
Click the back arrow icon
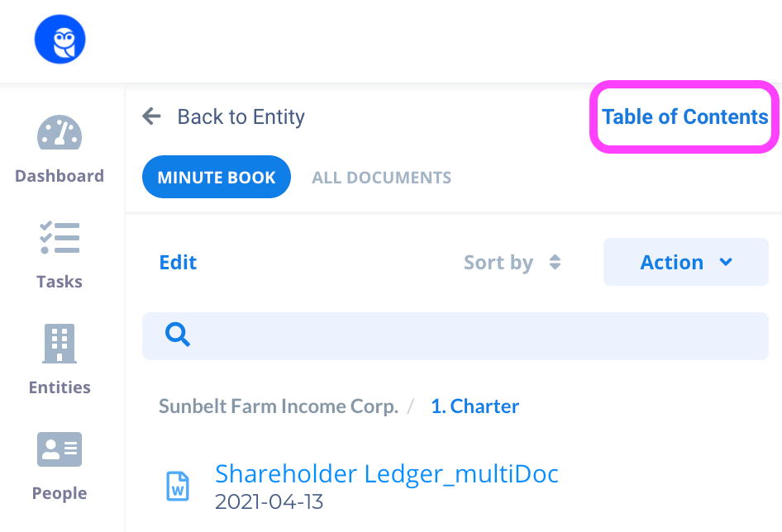[x=151, y=116]
